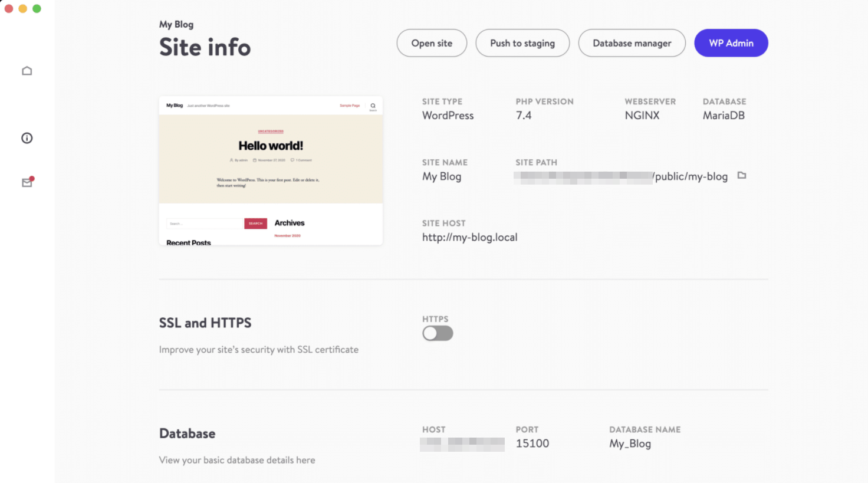Click the WordPress site type value
Screen dimensions: 868x483
point(448,116)
